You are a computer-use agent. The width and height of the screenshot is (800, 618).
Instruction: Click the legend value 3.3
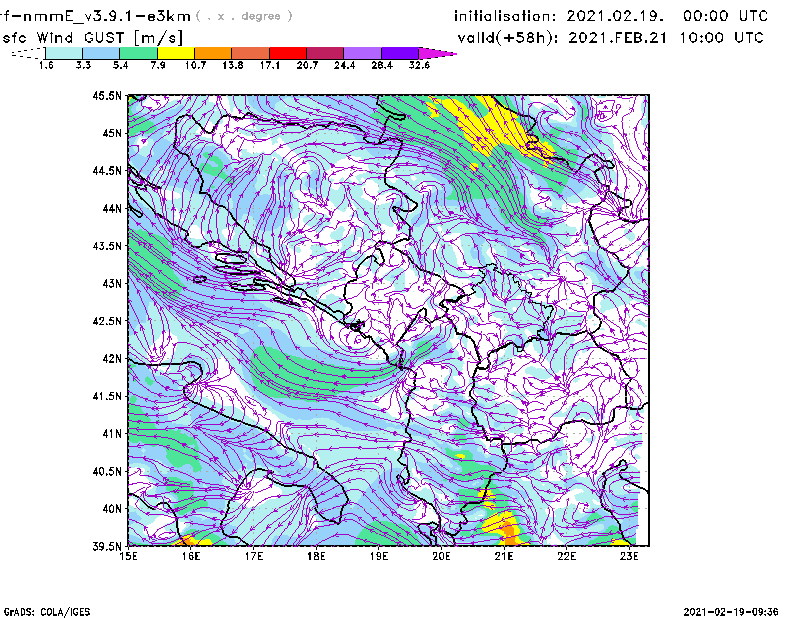pyautogui.click(x=83, y=65)
